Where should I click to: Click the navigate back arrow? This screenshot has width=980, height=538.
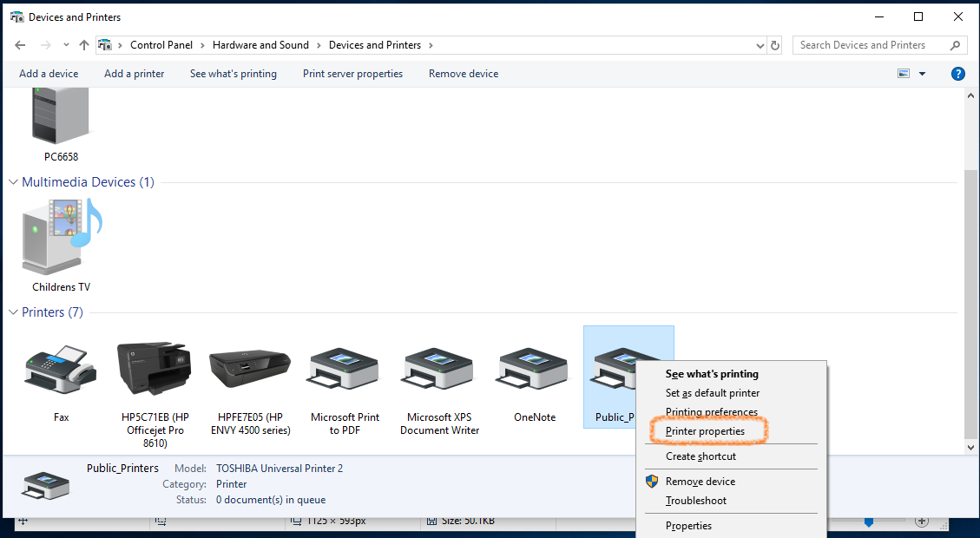coord(19,44)
